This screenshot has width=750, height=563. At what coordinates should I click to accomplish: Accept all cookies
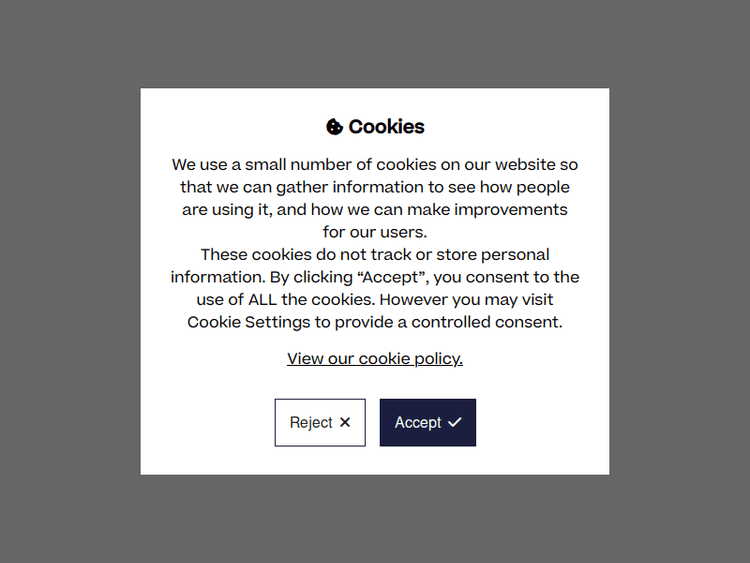click(427, 422)
